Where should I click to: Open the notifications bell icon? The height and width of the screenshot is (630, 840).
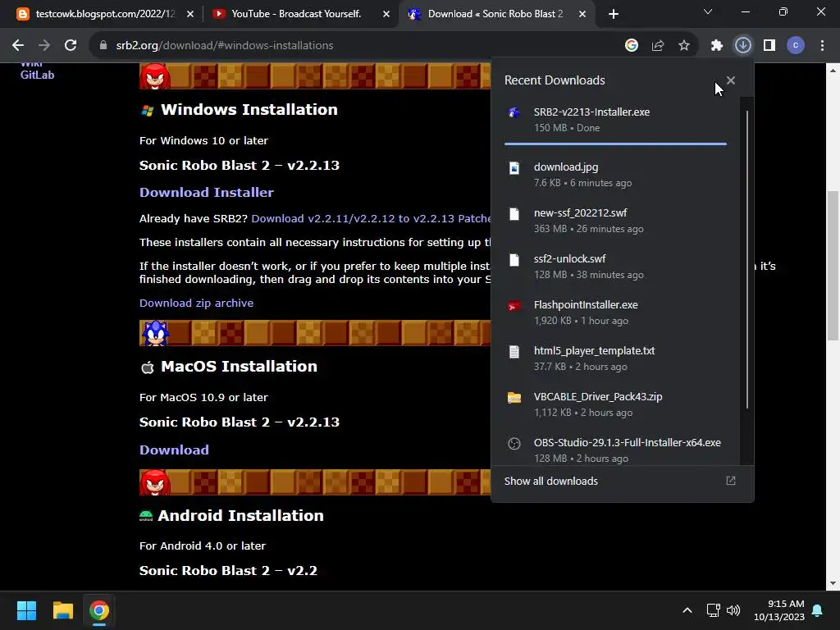point(818,610)
